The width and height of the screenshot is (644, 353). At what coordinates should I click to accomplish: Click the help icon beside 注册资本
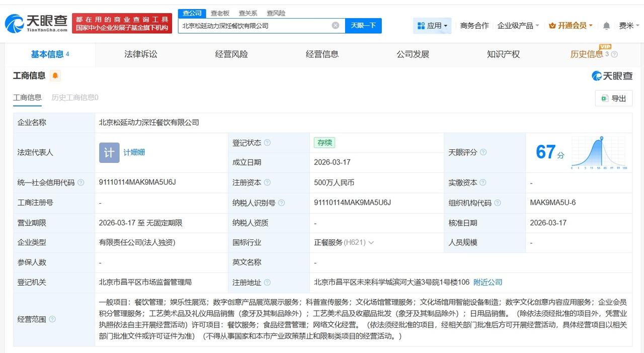coord(268,183)
